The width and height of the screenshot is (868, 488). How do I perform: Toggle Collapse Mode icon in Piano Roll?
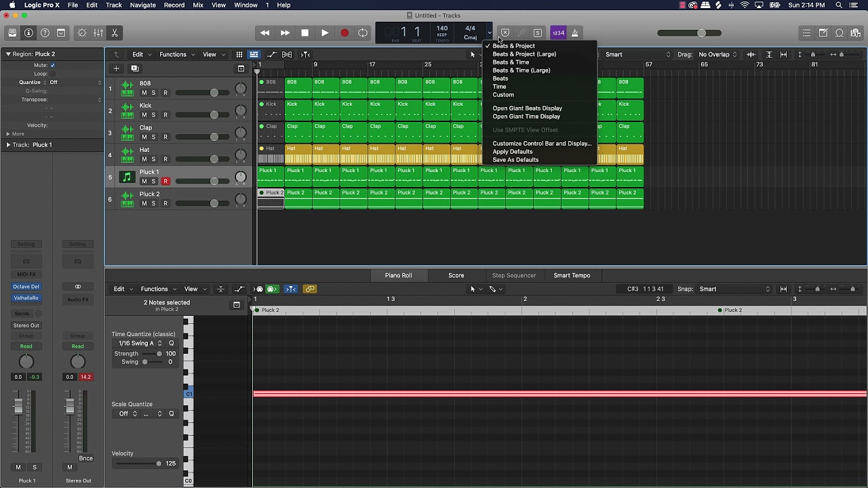click(220, 289)
